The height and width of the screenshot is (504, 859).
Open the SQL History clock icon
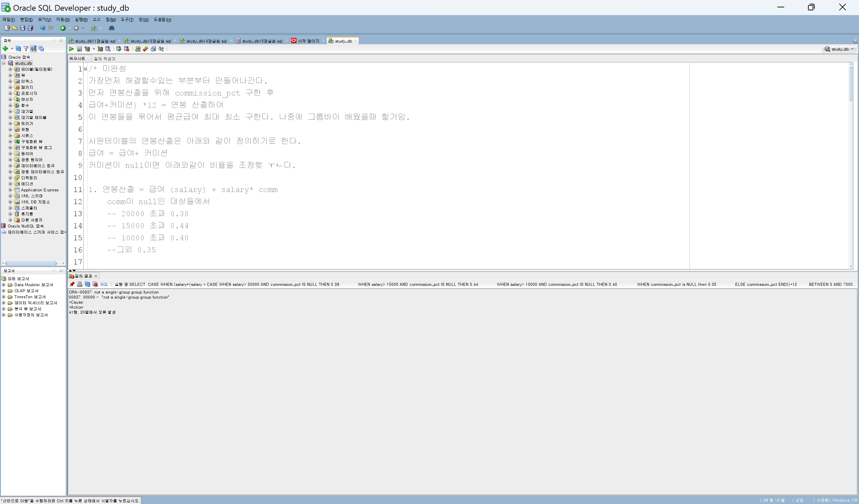(153, 49)
